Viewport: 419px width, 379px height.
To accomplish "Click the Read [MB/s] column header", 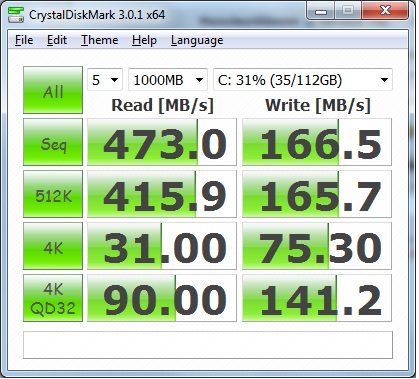I will pyautogui.click(x=162, y=105).
